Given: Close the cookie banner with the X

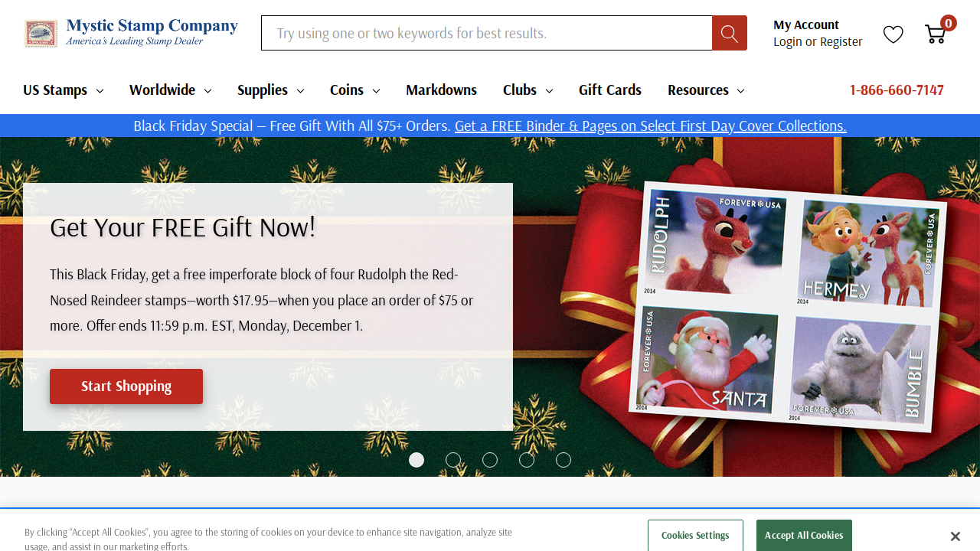Looking at the screenshot, I should click(x=955, y=536).
